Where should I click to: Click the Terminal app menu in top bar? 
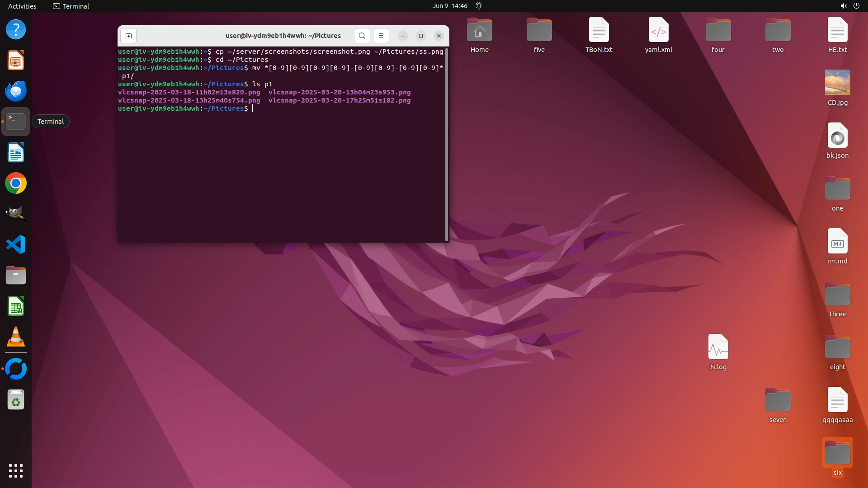tap(71, 6)
